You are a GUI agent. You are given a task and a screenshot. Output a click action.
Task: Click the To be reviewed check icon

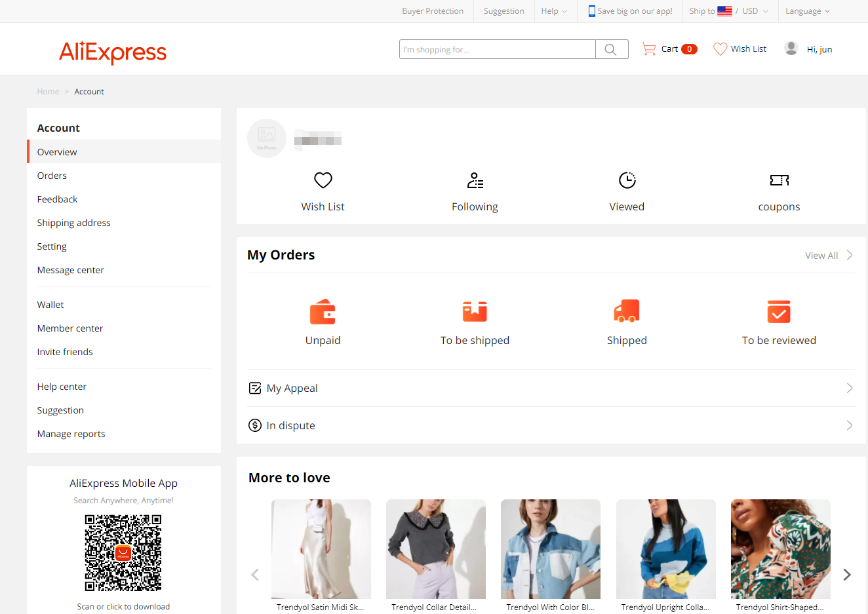click(779, 311)
